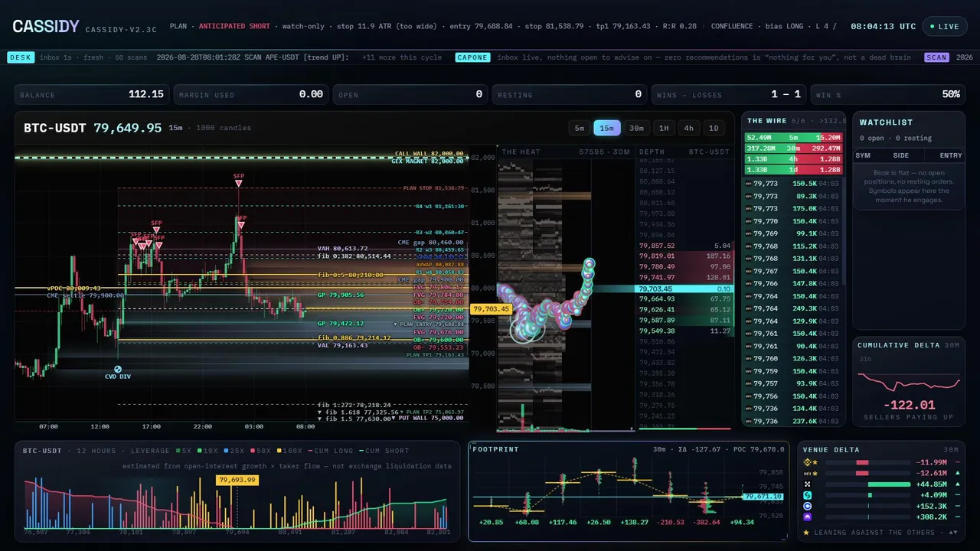
Task: Click the 5m flow bar in The Wire
Action: 793,138
